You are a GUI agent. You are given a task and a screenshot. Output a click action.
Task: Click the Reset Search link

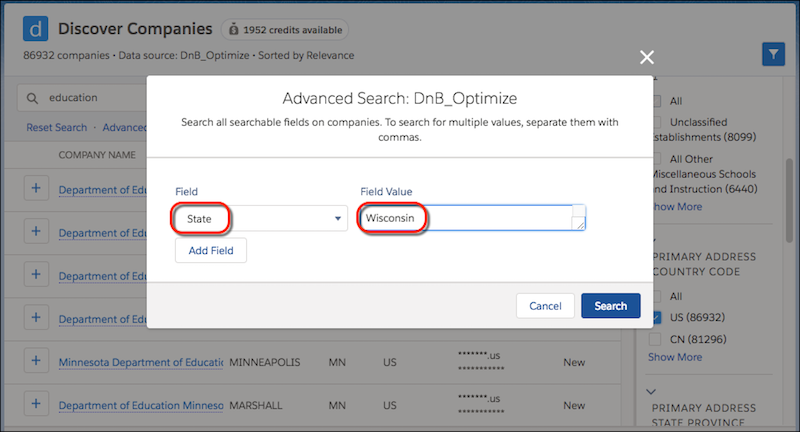57,128
